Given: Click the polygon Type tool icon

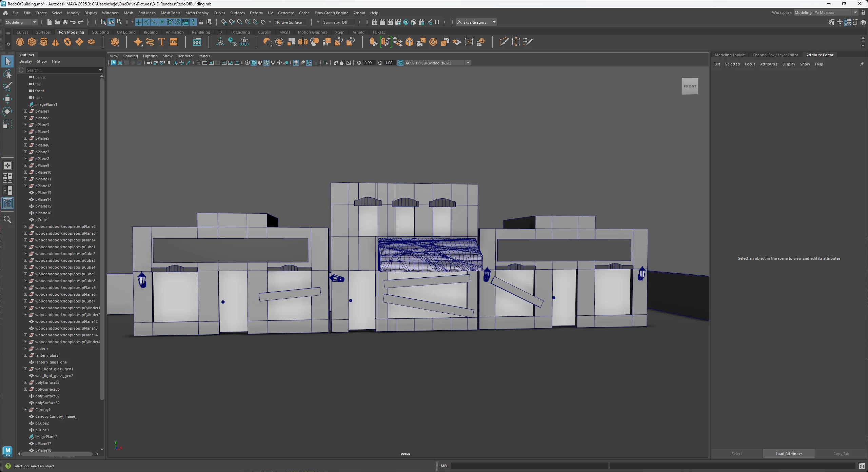Looking at the screenshot, I should click(x=162, y=42).
